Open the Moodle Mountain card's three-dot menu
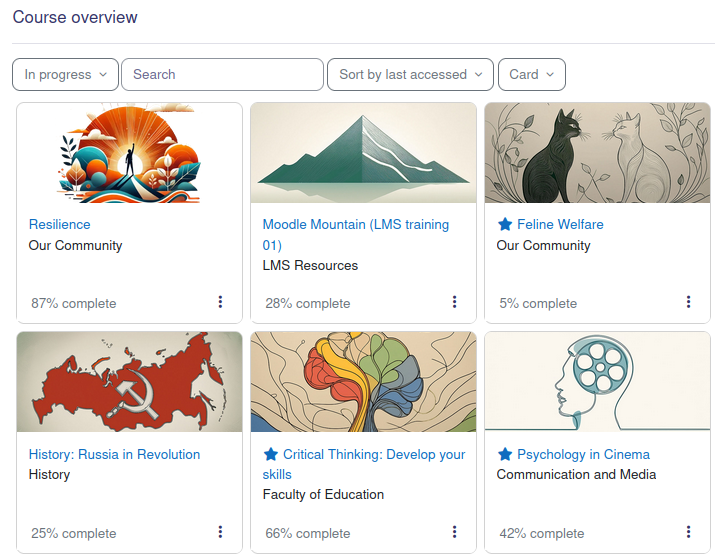Viewport: 726px width, 558px height. tap(454, 302)
